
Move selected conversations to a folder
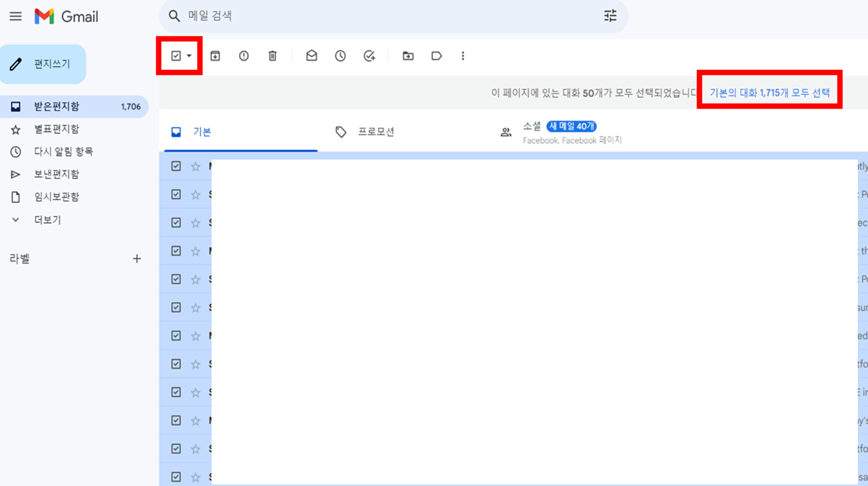408,56
